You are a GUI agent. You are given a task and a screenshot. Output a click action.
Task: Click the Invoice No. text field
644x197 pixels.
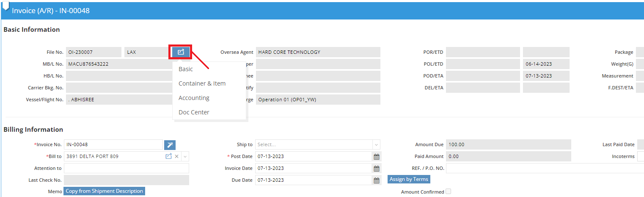point(113,144)
